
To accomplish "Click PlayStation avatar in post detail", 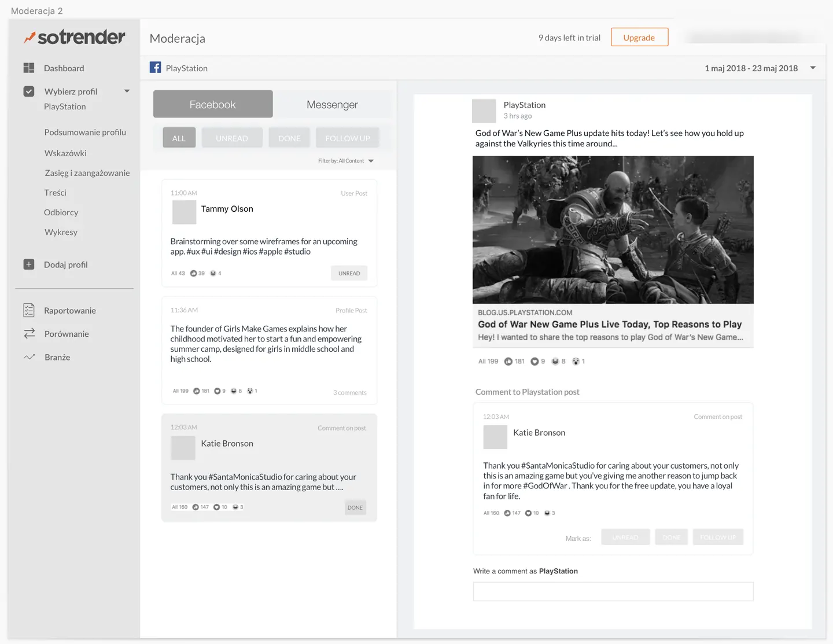I will (484, 111).
